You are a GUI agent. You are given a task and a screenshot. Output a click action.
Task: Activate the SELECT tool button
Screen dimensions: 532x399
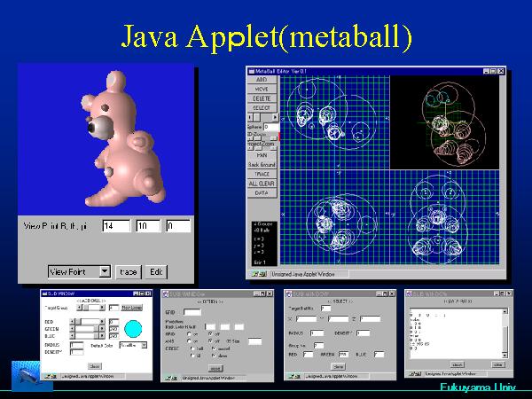[262, 107]
